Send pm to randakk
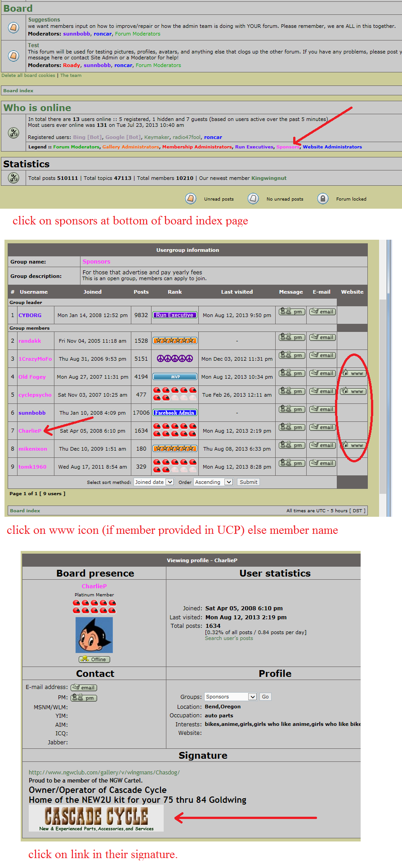The width and height of the screenshot is (402, 868). coord(292,337)
